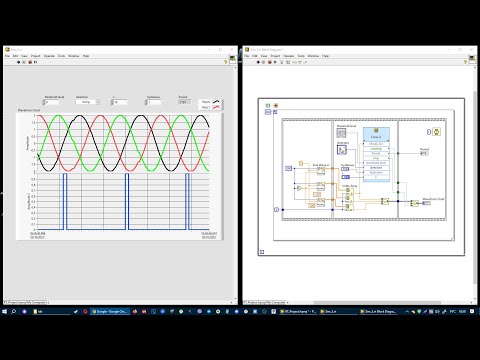
Task: Select the Waveform Chart terminal on diagram
Action: pos(426,203)
